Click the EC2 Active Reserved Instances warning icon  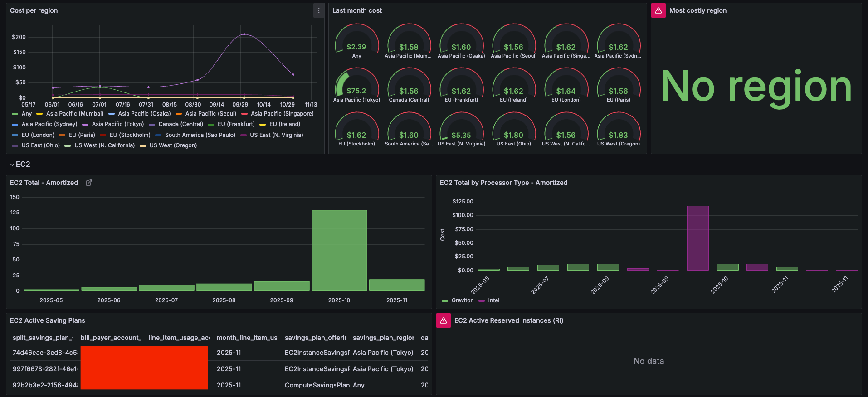click(443, 320)
